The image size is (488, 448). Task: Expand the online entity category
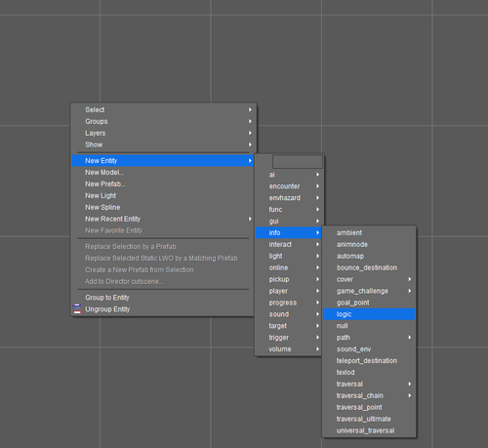(x=289, y=267)
